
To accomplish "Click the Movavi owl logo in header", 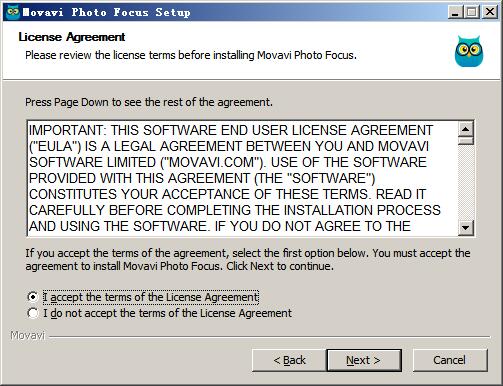I will (469, 51).
